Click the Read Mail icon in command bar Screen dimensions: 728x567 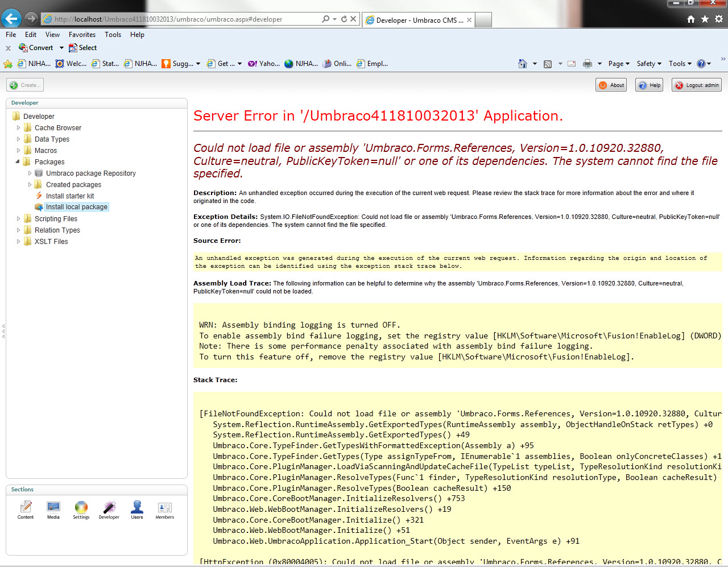coord(572,64)
